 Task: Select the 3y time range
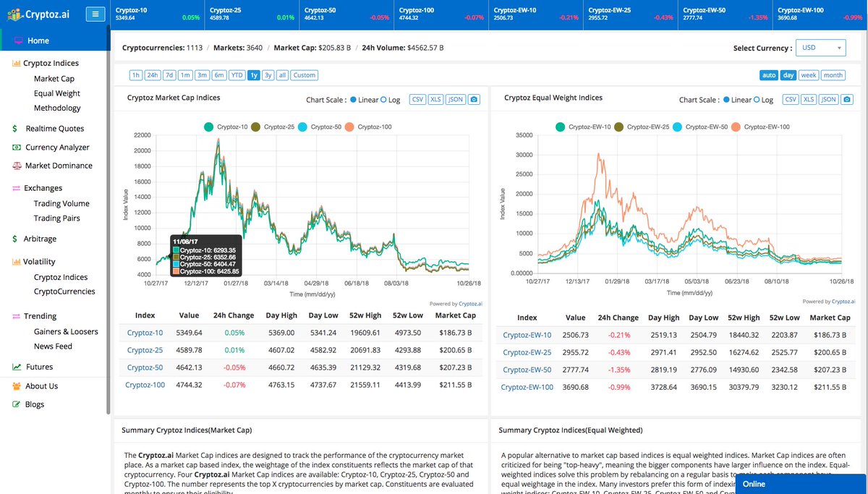pos(268,75)
